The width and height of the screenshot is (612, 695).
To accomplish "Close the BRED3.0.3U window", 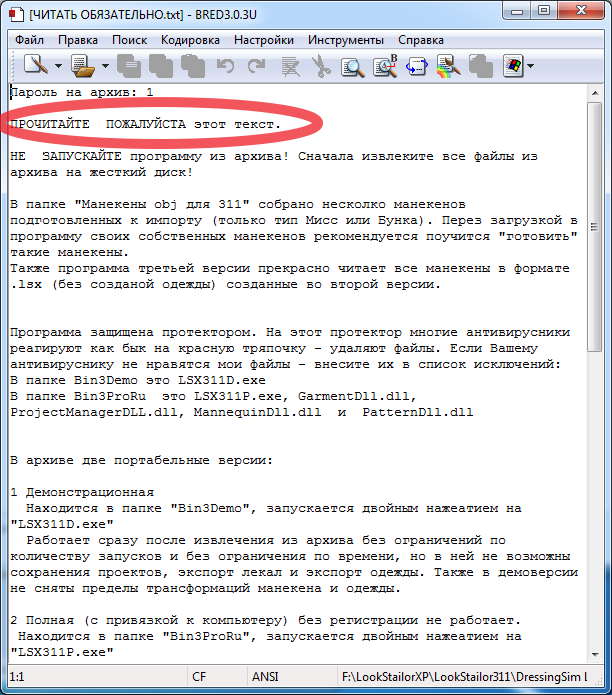I will pos(581,11).
